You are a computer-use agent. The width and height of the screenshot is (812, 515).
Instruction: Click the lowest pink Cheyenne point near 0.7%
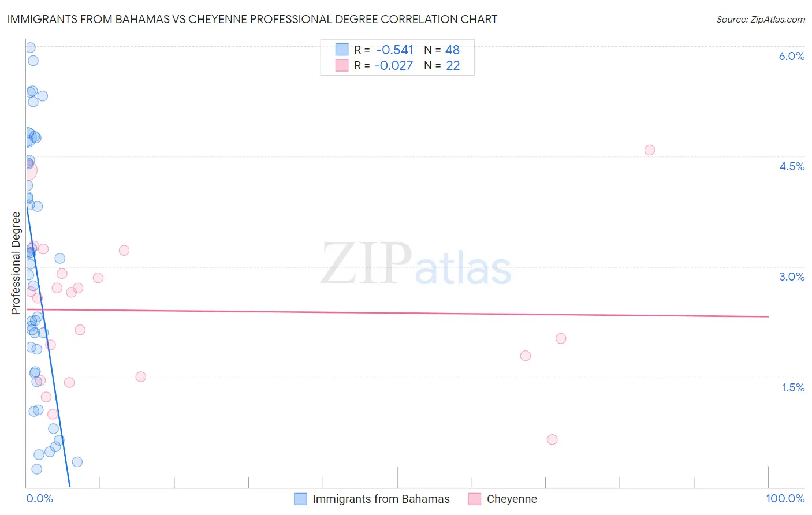(552, 439)
